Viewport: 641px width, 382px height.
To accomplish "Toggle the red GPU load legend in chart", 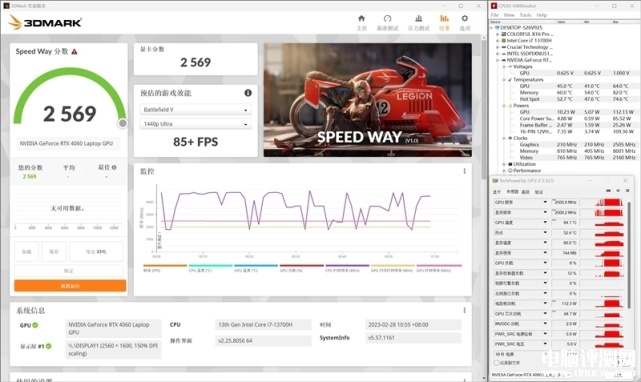I will [301, 268].
